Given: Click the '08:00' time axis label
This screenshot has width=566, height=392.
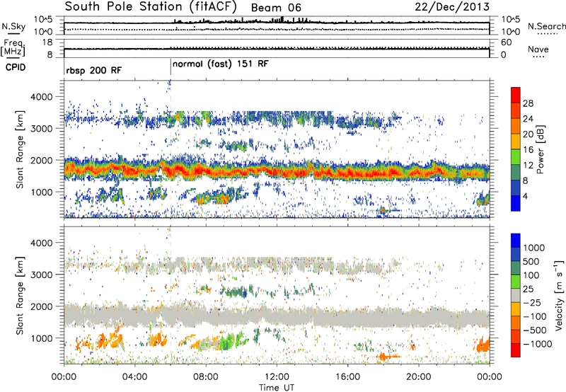Looking at the screenshot, I should 205,377.
